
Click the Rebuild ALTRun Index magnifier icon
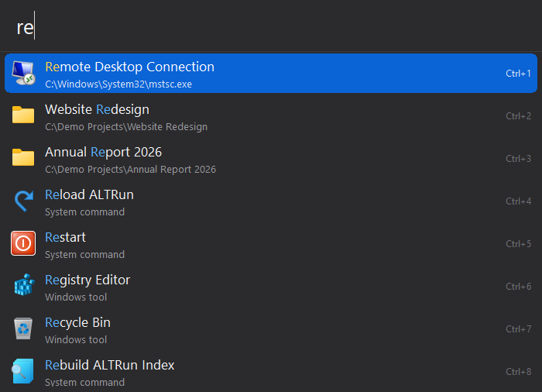(x=22, y=371)
